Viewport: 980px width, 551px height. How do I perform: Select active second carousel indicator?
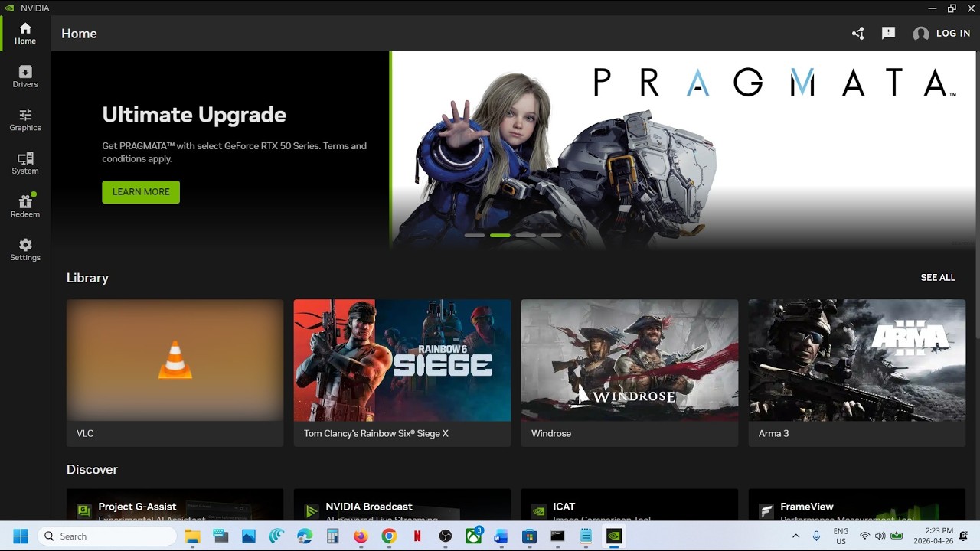point(500,236)
